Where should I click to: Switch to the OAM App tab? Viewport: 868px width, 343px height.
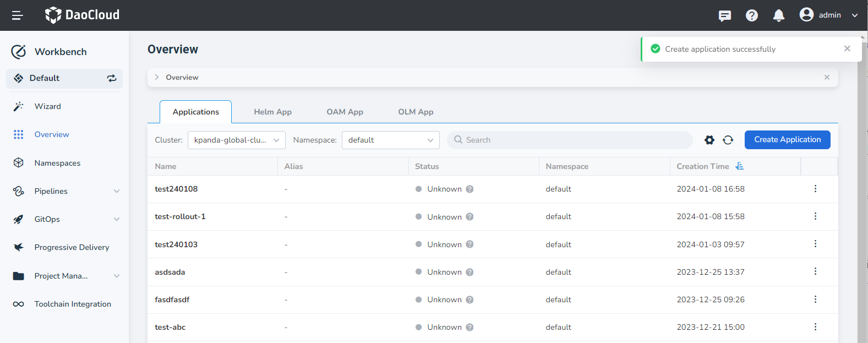(x=345, y=112)
